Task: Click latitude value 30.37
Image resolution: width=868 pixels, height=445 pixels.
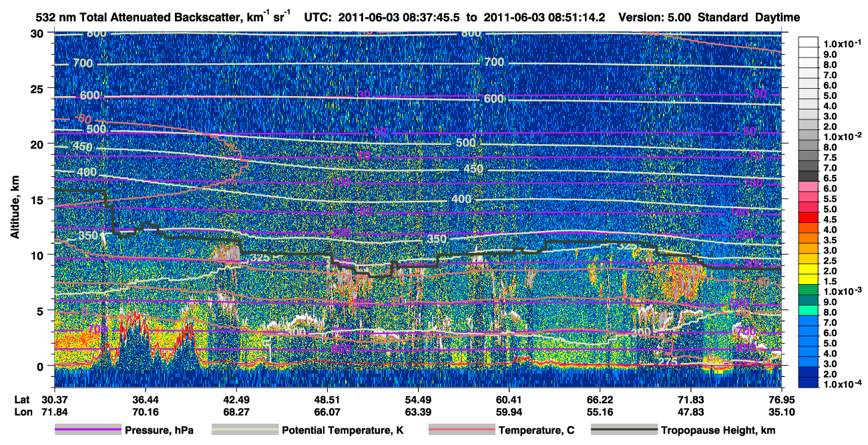Action: tap(54, 399)
